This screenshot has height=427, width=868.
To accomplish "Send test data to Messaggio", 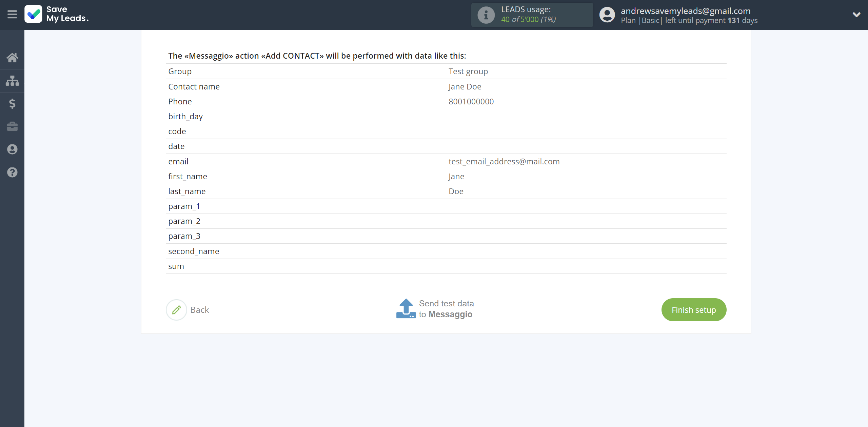I will coord(435,309).
